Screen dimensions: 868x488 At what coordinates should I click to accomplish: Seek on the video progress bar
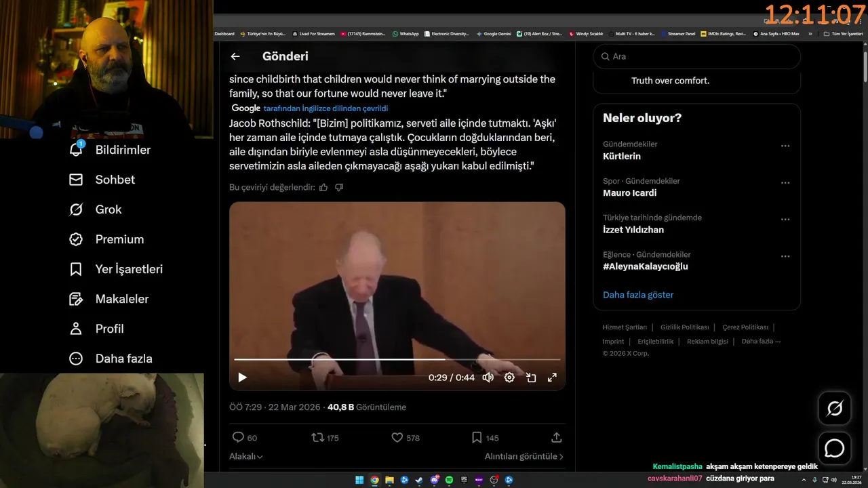pyautogui.click(x=397, y=359)
